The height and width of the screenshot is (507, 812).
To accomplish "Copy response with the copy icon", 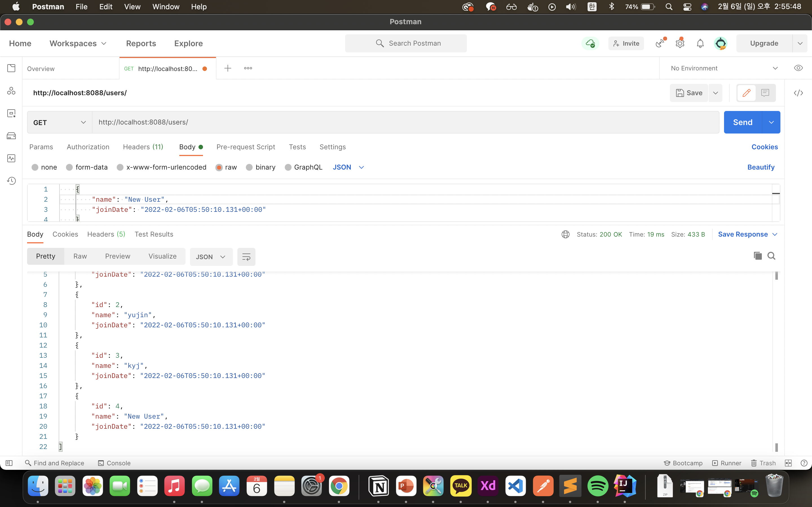I will pos(757,256).
